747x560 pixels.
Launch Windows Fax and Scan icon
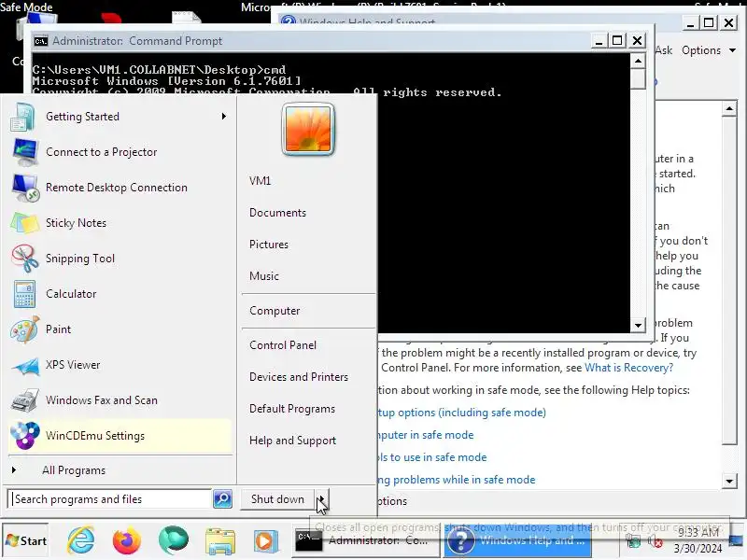[x=25, y=400]
